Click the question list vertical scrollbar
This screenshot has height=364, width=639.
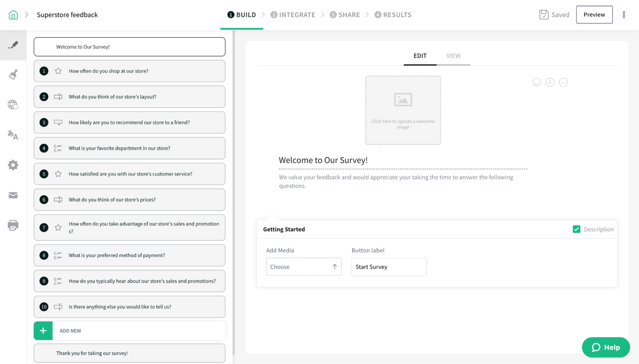234,193
